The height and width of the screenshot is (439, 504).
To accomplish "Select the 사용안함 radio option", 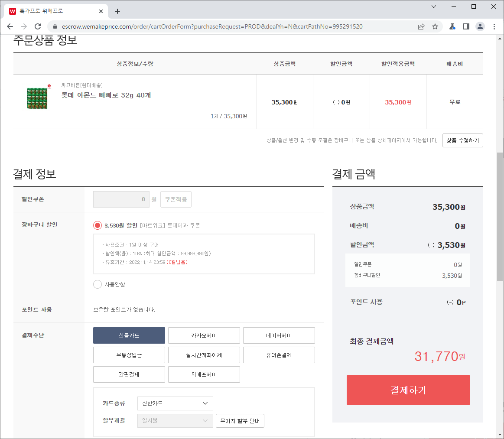I will pos(98,284).
